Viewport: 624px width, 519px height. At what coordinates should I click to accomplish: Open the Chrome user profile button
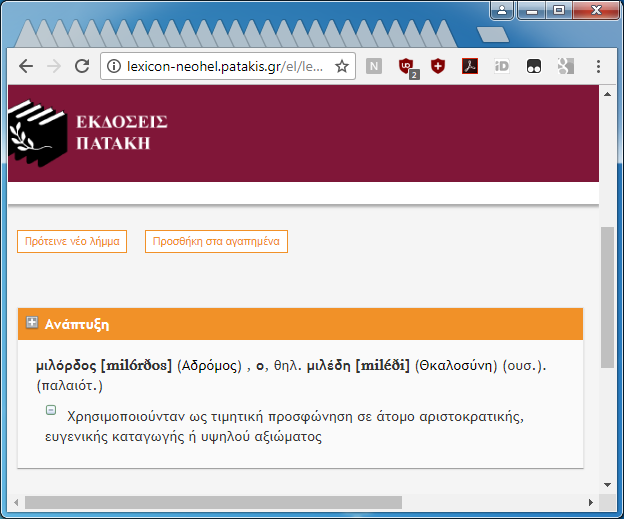tap(502, 10)
